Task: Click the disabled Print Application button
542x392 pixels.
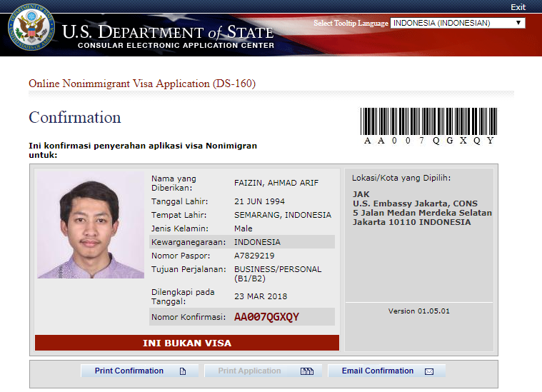Action: [263, 371]
